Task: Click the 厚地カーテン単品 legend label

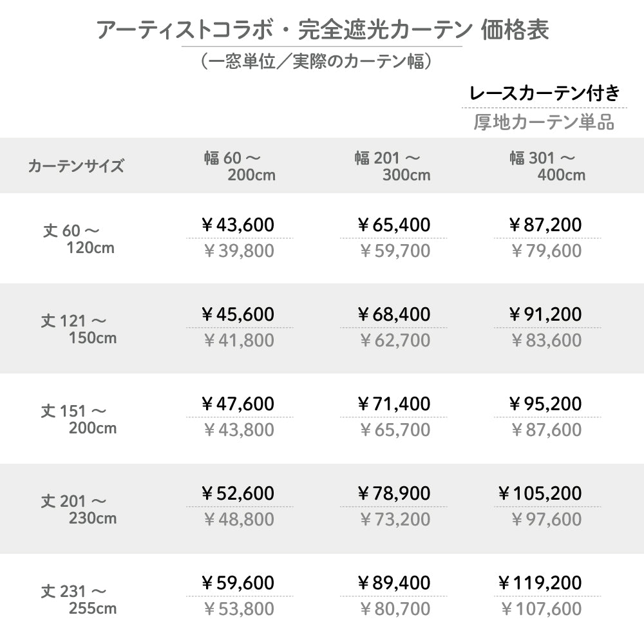Action: (x=544, y=122)
